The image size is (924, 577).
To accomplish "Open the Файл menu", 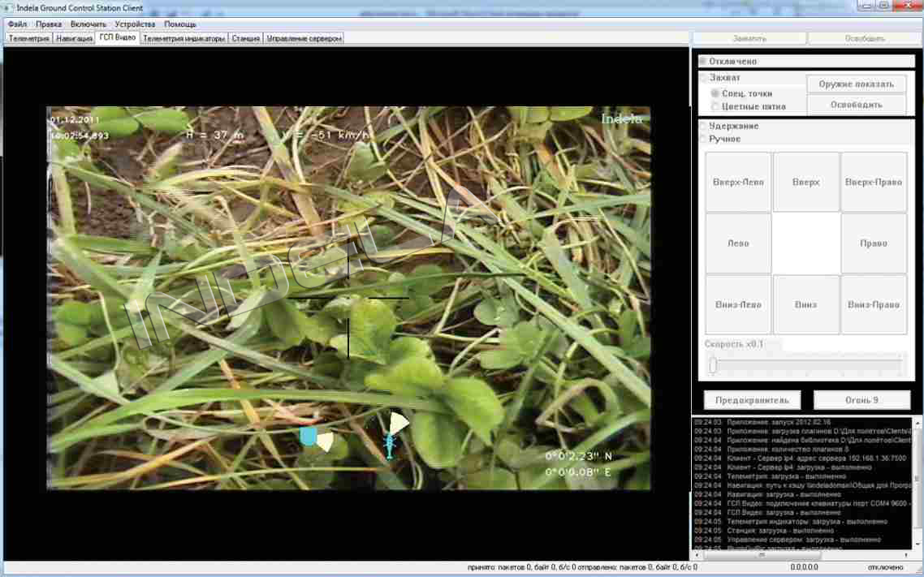I will coord(17,24).
